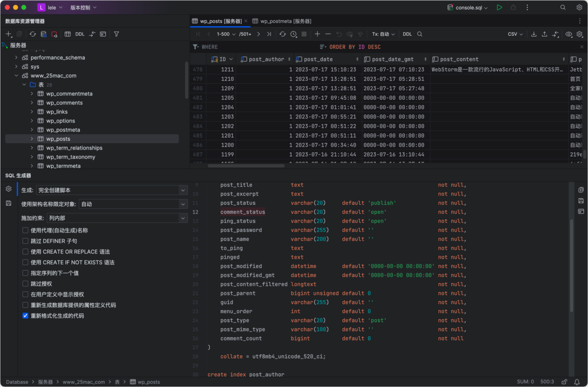Open data grid settings gear

point(580,34)
